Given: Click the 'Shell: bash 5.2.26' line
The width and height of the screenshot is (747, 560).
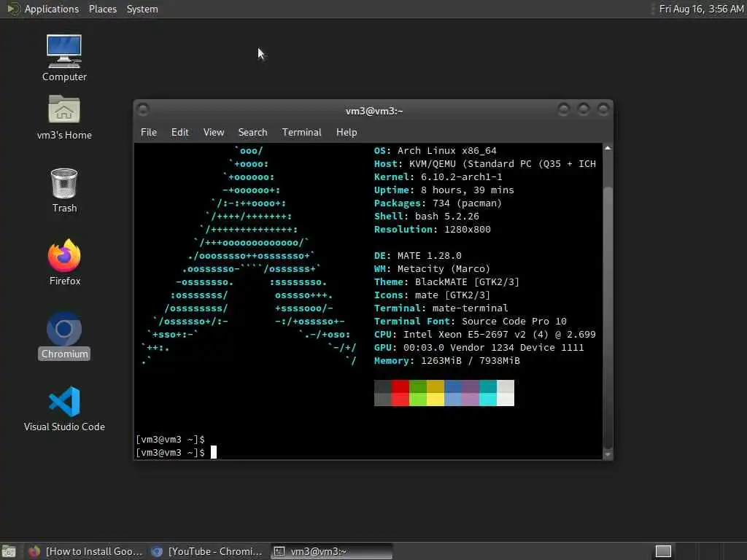Looking at the screenshot, I should click(x=426, y=216).
